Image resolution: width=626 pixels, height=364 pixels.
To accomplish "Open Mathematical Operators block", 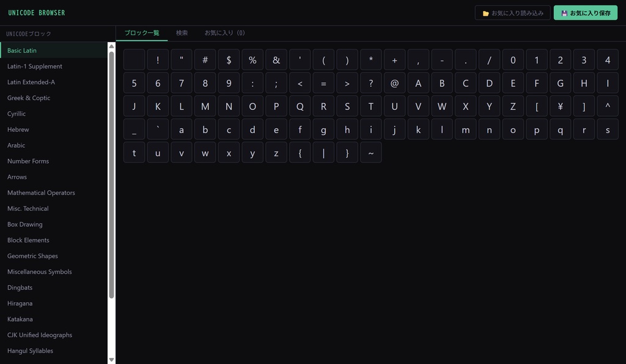I will pos(54,192).
